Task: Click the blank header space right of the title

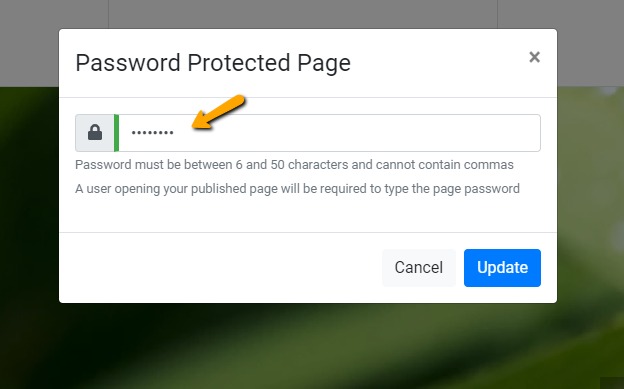Action: 438,63
